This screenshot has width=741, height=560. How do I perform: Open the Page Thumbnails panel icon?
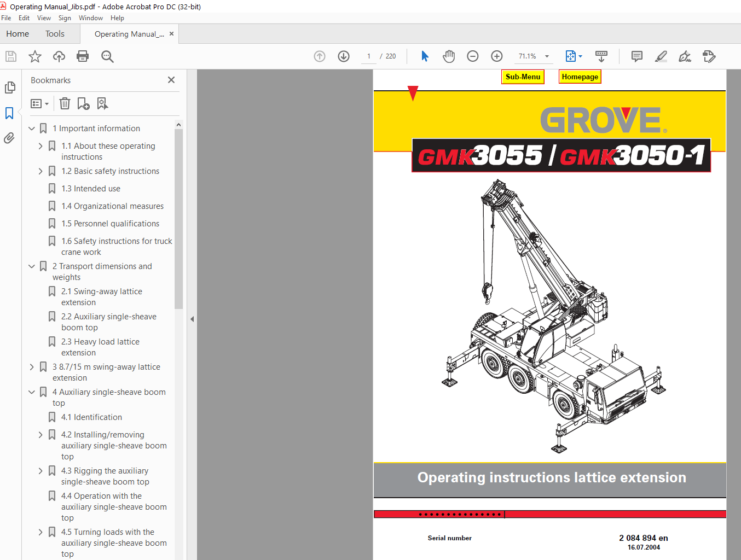(x=10, y=87)
